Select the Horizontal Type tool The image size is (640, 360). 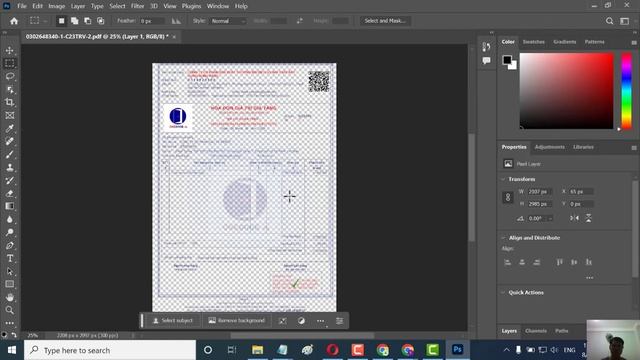tap(10, 258)
